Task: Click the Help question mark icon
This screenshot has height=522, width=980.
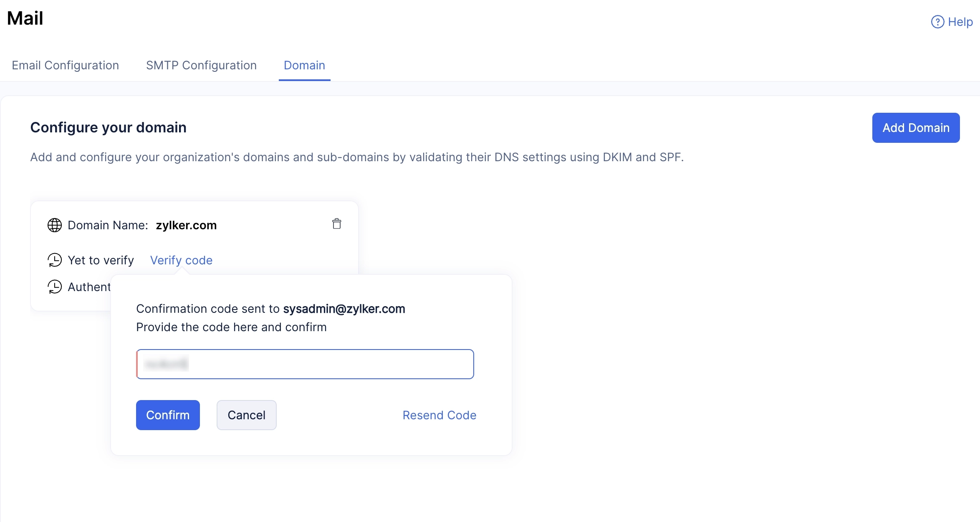Action: click(x=937, y=22)
